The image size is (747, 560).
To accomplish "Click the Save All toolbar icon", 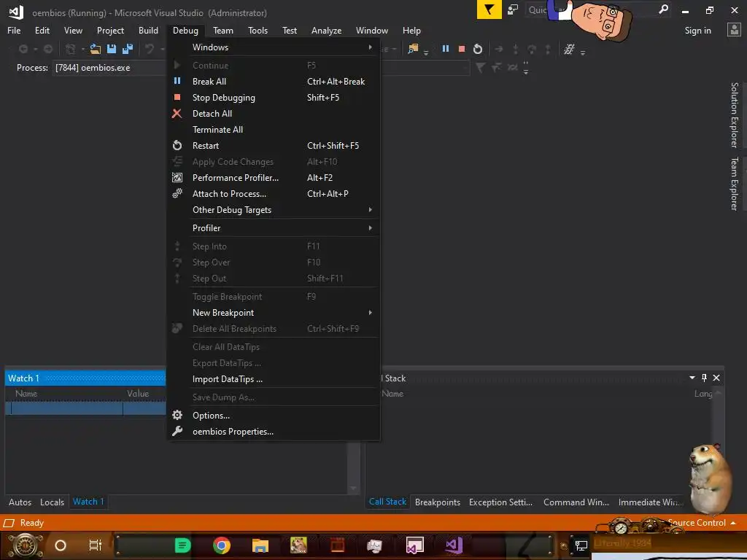I will tap(127, 49).
